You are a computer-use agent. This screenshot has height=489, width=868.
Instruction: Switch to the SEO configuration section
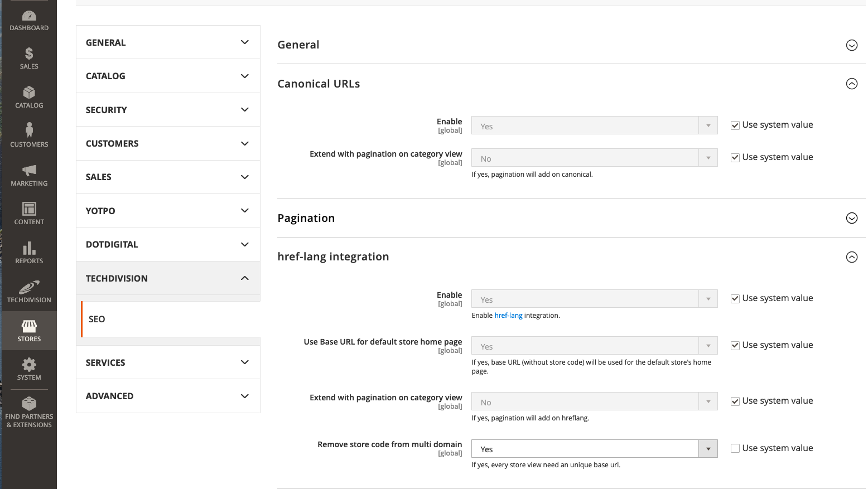tap(97, 319)
